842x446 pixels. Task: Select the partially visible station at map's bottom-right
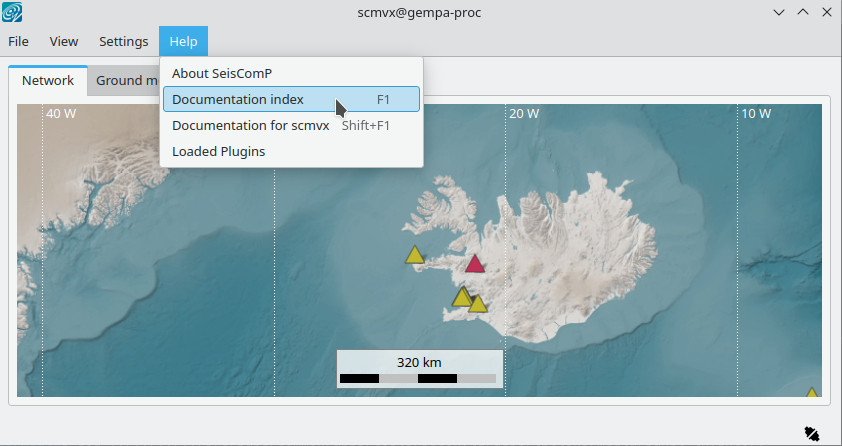click(x=812, y=393)
